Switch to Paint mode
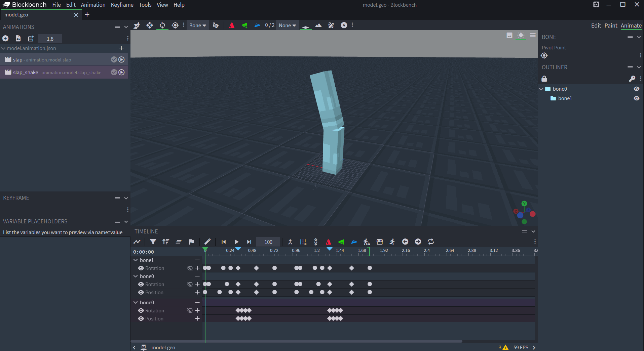This screenshot has width=644, height=351. click(611, 25)
